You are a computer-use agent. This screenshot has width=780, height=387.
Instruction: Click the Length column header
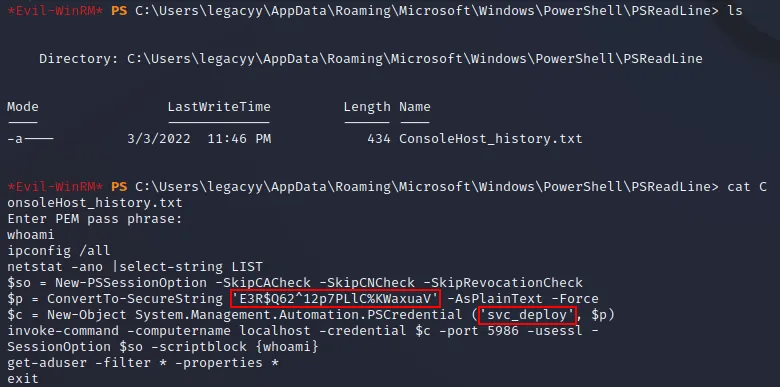point(367,107)
